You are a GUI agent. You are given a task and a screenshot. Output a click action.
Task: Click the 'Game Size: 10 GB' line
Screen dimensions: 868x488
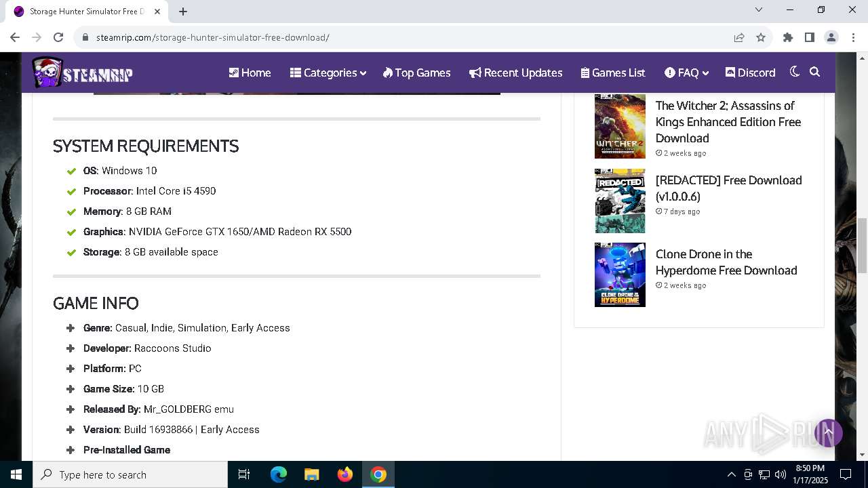click(123, 389)
